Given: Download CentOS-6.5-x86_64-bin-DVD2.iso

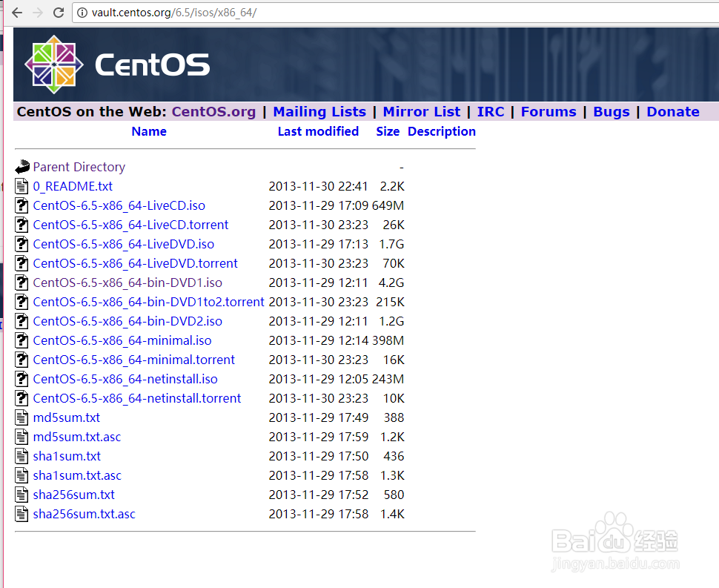Looking at the screenshot, I should (x=127, y=320).
